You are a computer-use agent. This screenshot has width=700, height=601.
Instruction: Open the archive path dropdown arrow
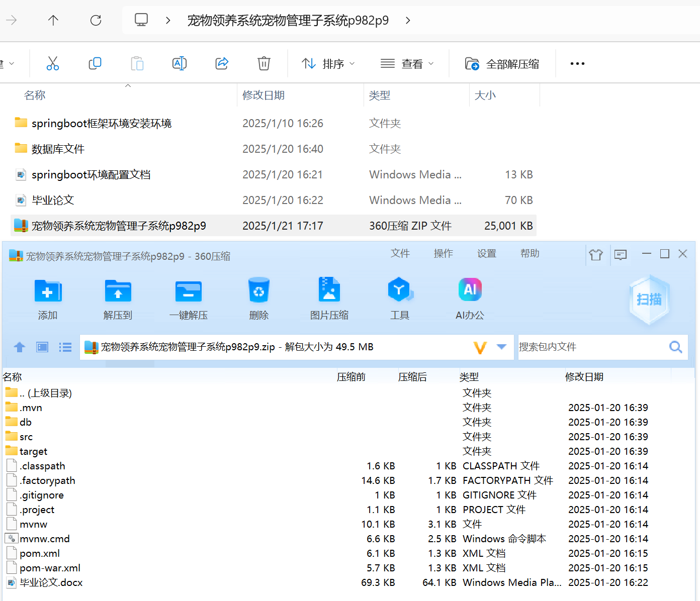(501, 347)
